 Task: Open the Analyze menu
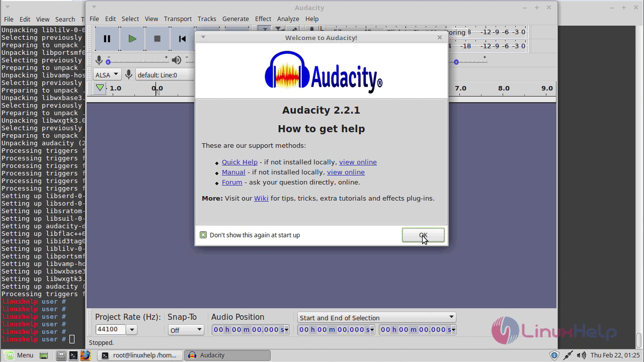coord(288,19)
